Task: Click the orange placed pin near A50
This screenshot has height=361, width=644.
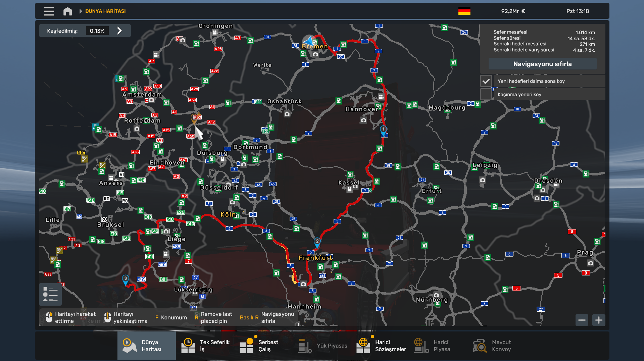Action: (194, 119)
